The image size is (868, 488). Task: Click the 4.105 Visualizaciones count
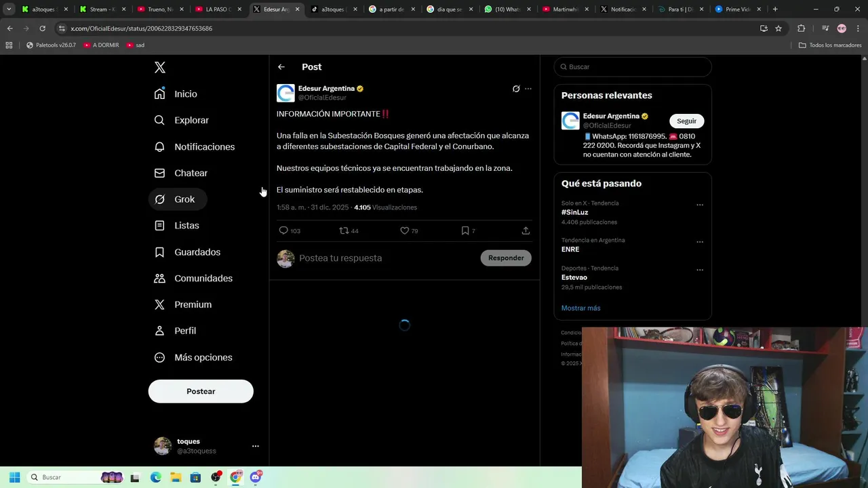tap(385, 207)
